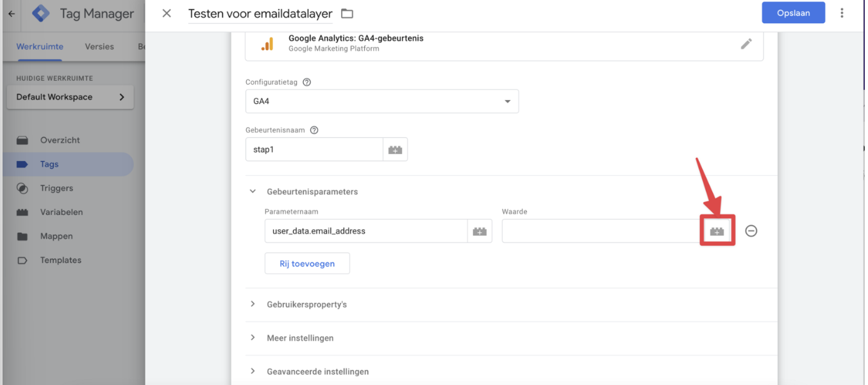Viewport: 868px width, 385px height.
Task: Switch to the Versies tab
Action: click(x=99, y=47)
